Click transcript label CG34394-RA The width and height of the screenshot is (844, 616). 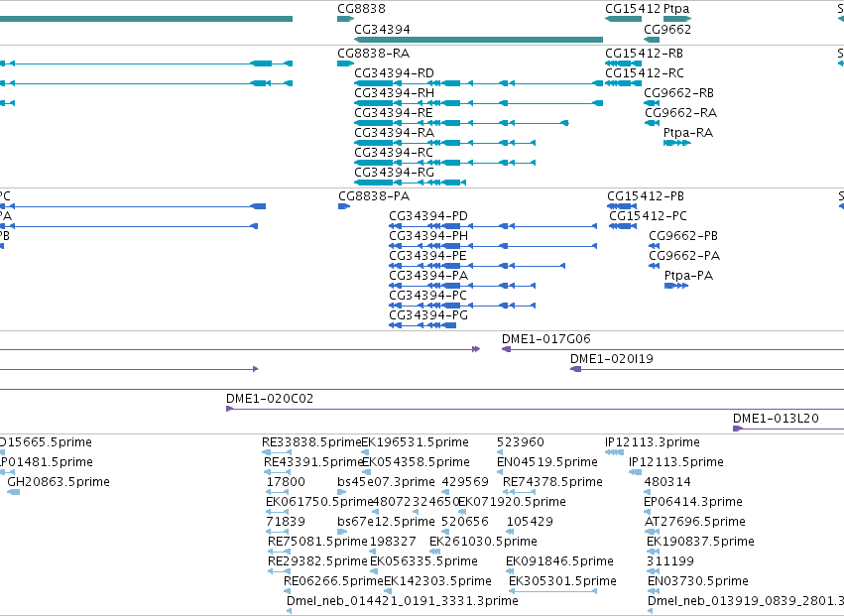point(394,133)
